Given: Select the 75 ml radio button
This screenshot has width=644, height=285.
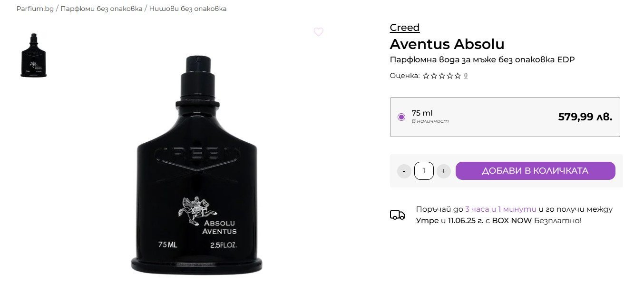Looking at the screenshot, I should [401, 117].
